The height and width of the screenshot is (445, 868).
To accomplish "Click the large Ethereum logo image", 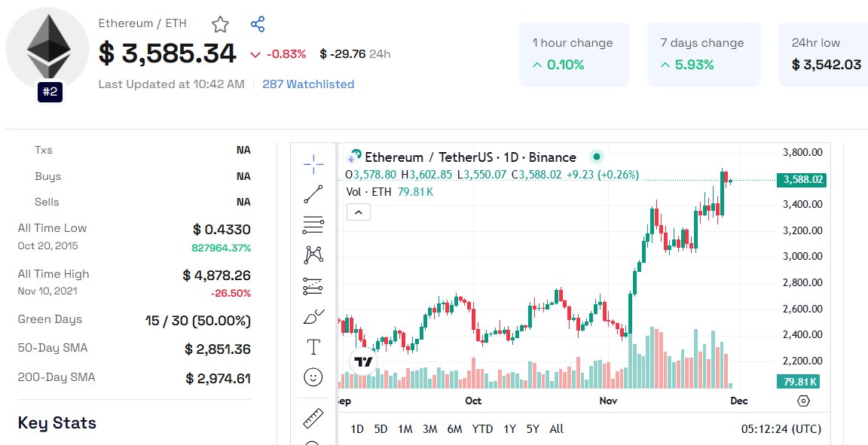I will 47,49.
